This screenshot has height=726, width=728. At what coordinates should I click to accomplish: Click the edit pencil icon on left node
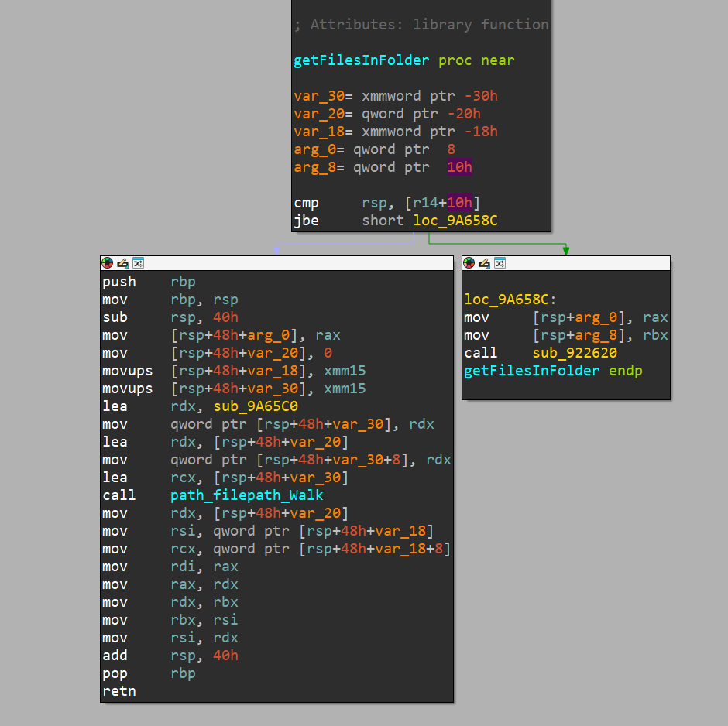click(x=122, y=263)
